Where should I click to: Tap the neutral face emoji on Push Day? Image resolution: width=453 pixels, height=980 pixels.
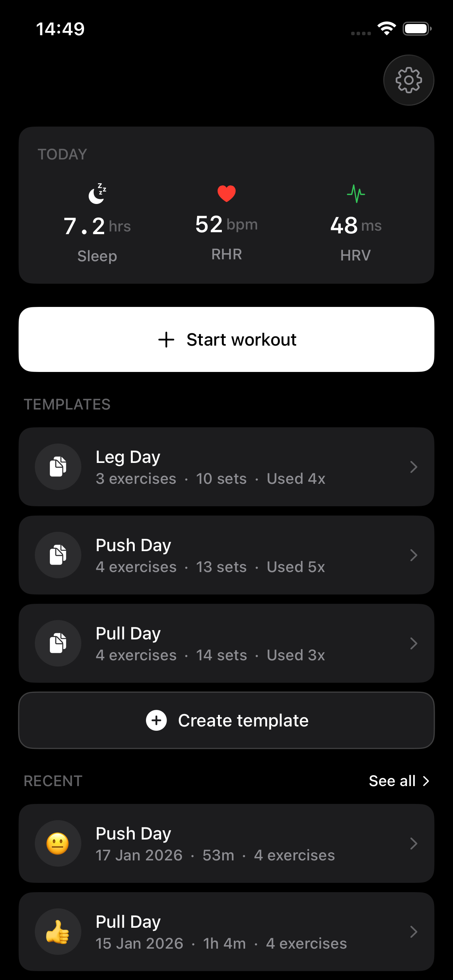point(58,843)
